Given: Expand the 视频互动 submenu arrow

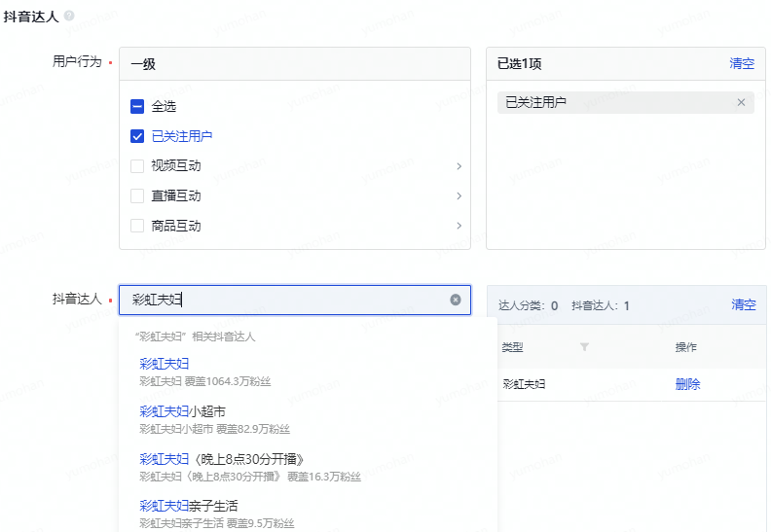Looking at the screenshot, I should 459,166.
